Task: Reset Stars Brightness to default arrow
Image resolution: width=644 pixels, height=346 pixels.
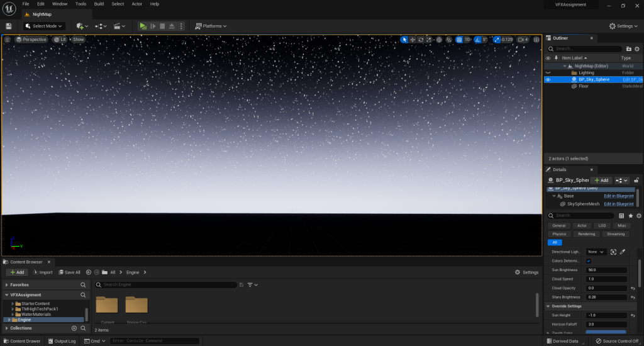Action: pyautogui.click(x=632, y=297)
